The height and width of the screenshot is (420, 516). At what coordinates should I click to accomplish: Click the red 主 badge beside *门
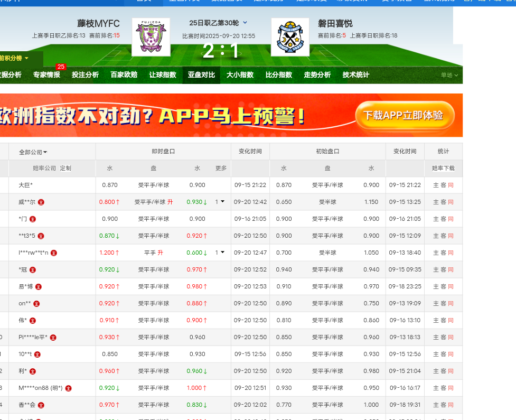pyautogui.click(x=33, y=219)
